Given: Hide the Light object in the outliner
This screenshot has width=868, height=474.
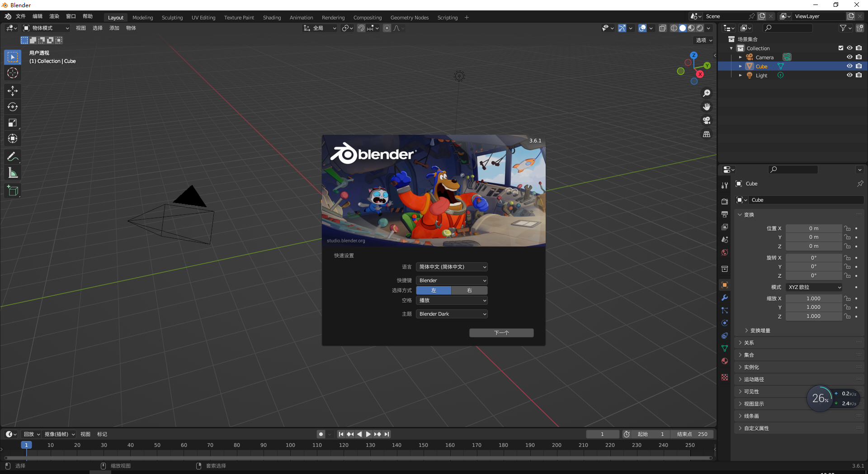Looking at the screenshot, I should pos(849,75).
